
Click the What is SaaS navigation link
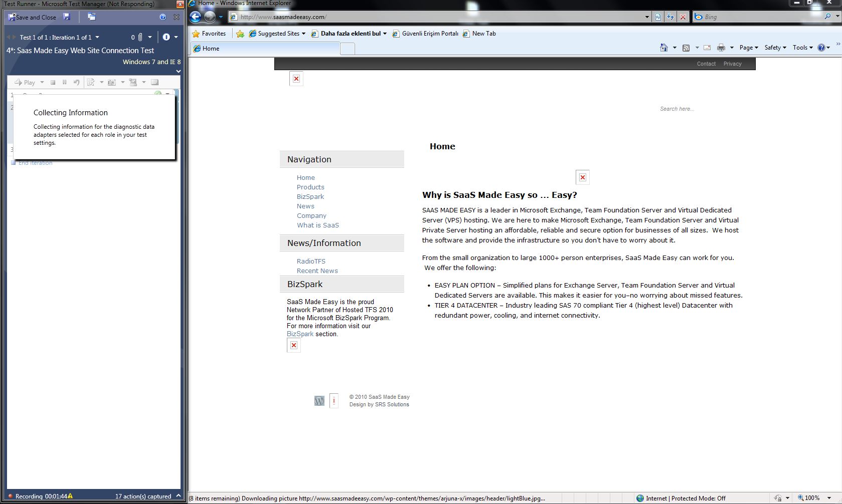click(318, 225)
